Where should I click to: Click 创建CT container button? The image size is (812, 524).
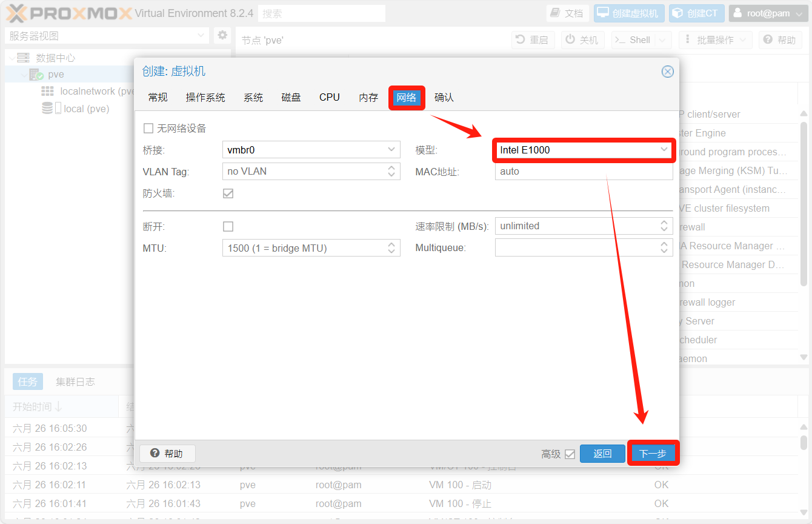click(696, 13)
